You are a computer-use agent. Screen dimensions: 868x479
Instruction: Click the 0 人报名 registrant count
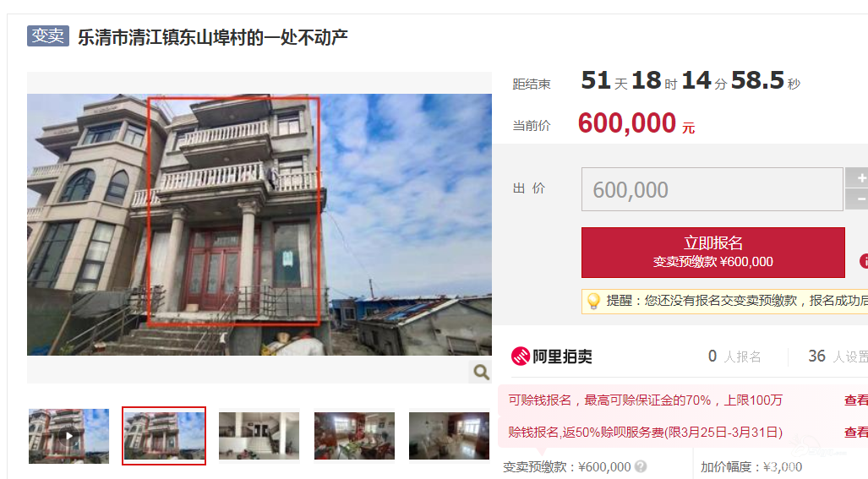click(734, 357)
